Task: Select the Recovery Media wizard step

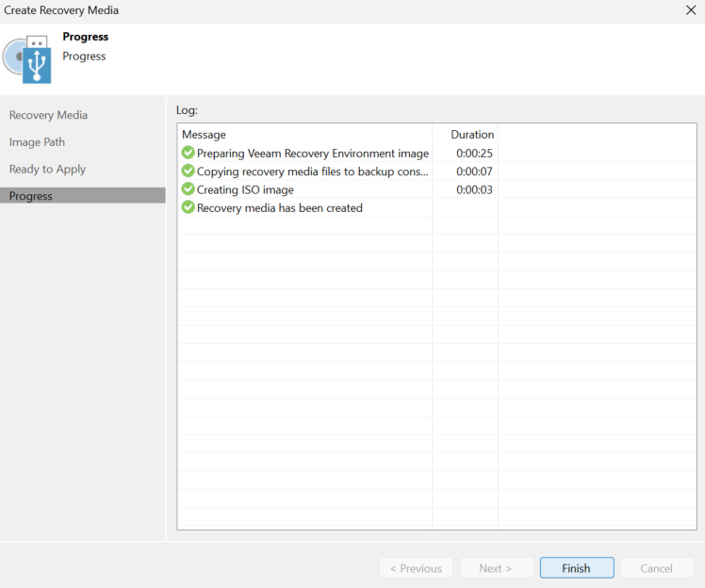Action: coord(49,115)
